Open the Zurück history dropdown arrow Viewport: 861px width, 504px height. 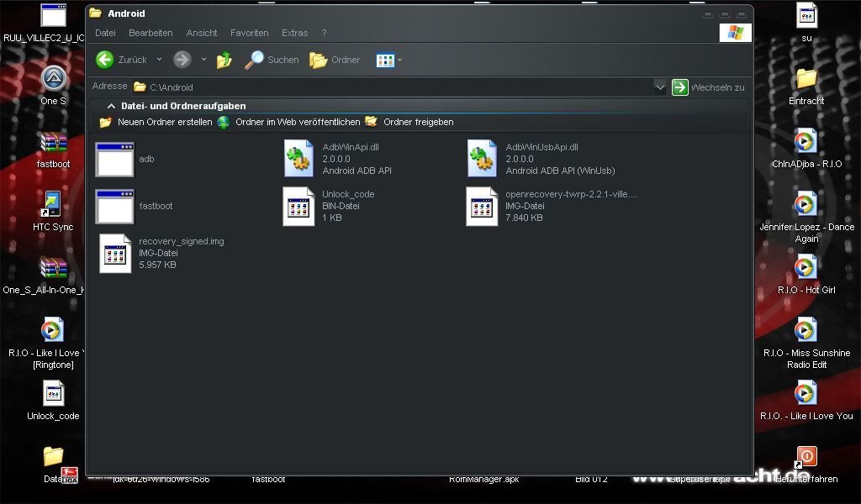[x=159, y=60]
